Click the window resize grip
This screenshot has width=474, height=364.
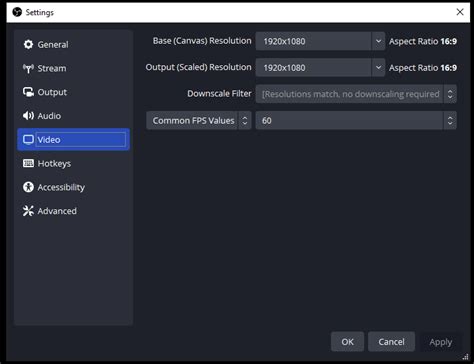tap(466, 357)
